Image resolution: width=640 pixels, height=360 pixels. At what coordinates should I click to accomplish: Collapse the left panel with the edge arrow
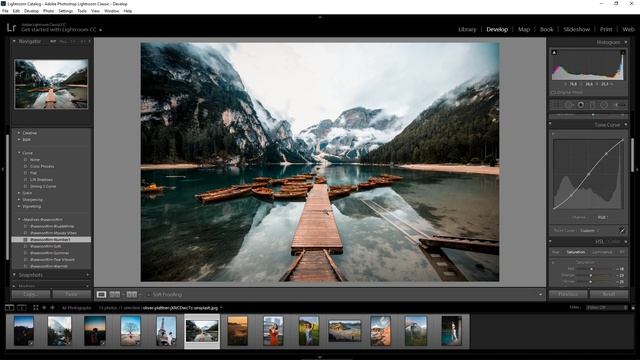pos(3,169)
